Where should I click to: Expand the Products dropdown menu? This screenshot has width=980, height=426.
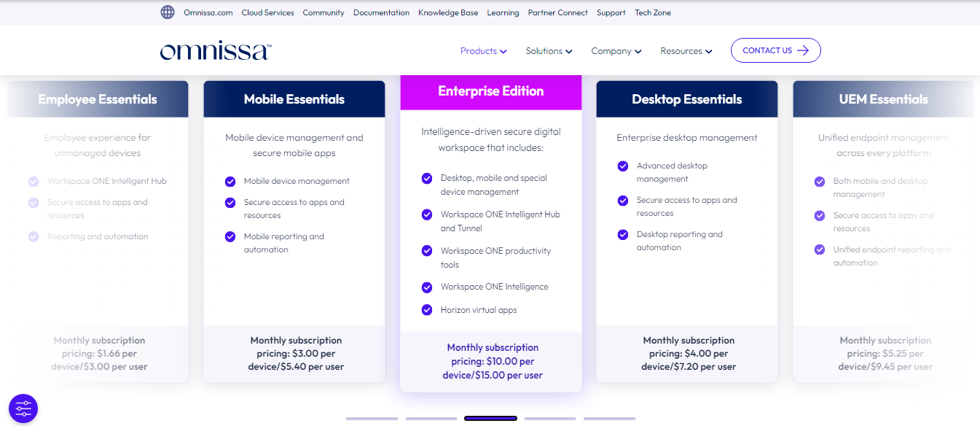pos(483,51)
